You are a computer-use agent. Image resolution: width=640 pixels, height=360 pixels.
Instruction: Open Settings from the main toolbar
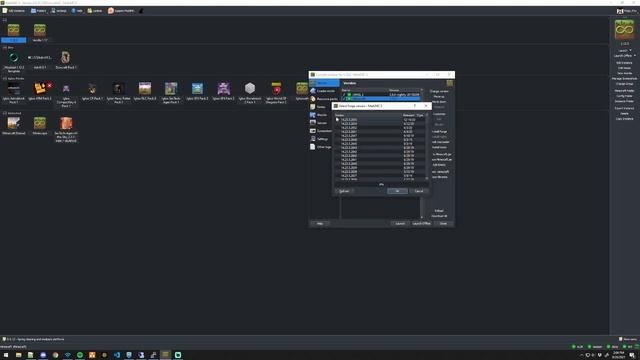pyautogui.click(x=59, y=11)
